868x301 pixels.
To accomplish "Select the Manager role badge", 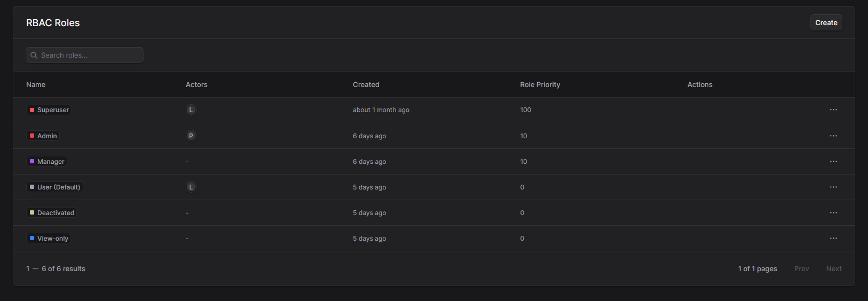I will click(47, 162).
